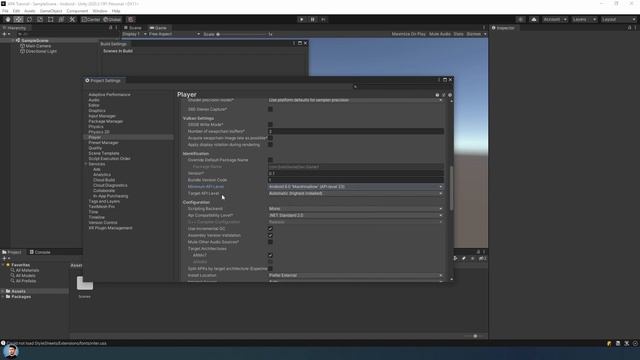The width and height of the screenshot is (640, 360).
Task: Toggle SRGB Write Mode checkbox
Action: coord(270,124)
